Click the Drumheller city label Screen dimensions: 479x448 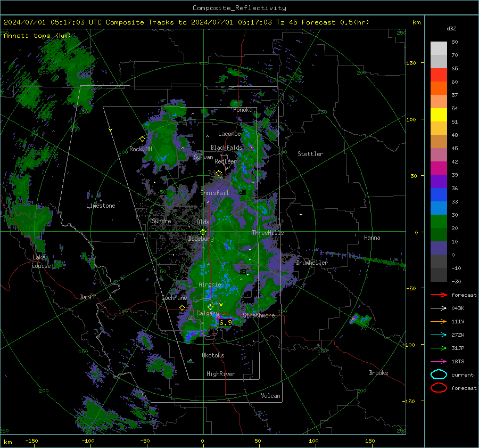click(312, 263)
